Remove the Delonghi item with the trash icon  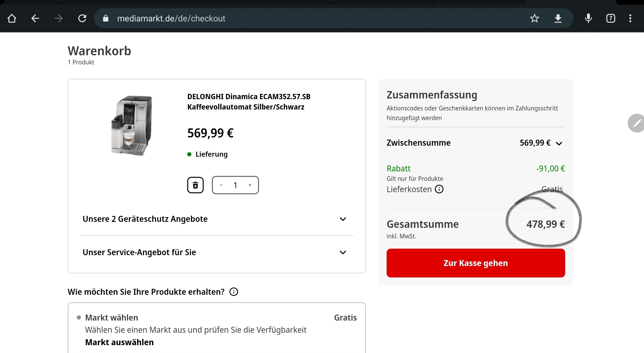tap(195, 185)
